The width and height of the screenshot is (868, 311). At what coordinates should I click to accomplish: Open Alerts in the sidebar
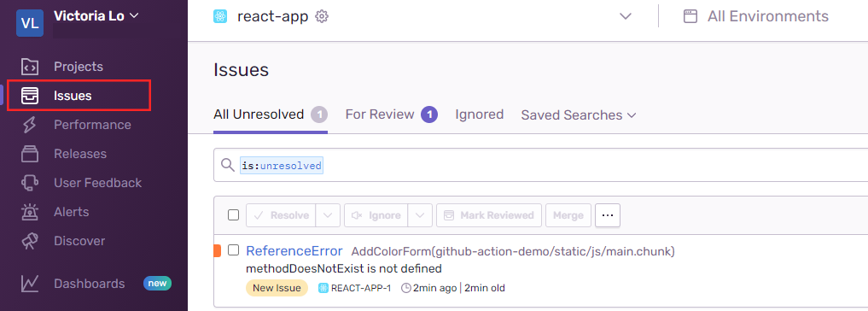point(72,212)
